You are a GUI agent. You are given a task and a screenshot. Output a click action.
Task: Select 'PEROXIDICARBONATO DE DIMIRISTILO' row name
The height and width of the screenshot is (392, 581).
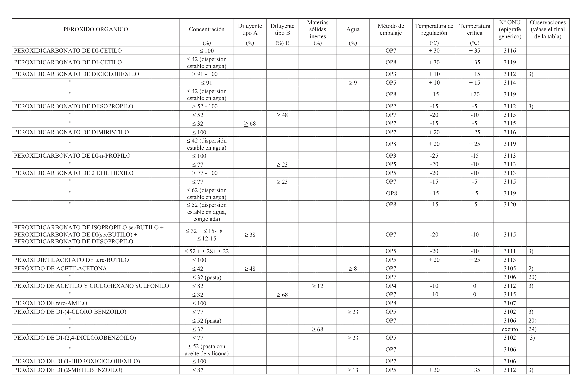click(x=71, y=132)
